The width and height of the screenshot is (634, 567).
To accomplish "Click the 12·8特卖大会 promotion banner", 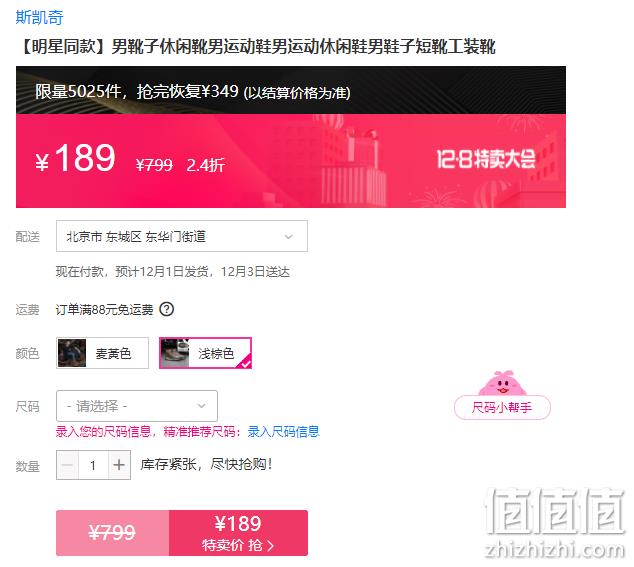I will click(486, 159).
